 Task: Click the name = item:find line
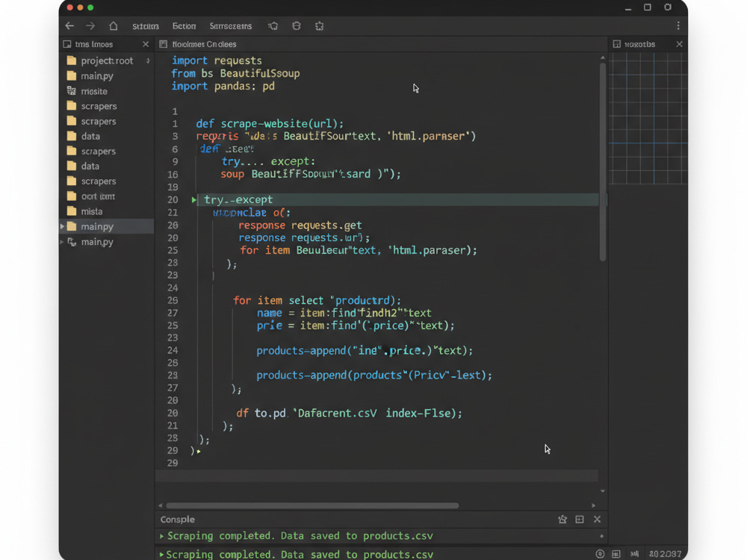pyautogui.click(x=344, y=313)
